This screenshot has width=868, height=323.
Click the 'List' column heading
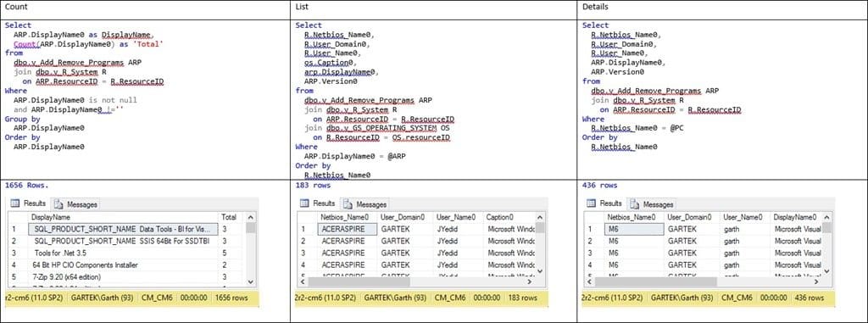pyautogui.click(x=303, y=7)
